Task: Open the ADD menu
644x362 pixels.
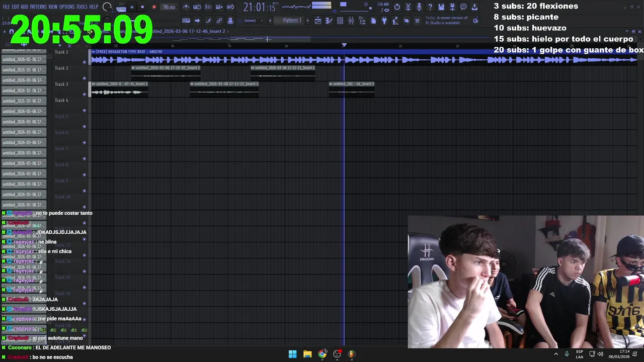Action: click(x=24, y=7)
